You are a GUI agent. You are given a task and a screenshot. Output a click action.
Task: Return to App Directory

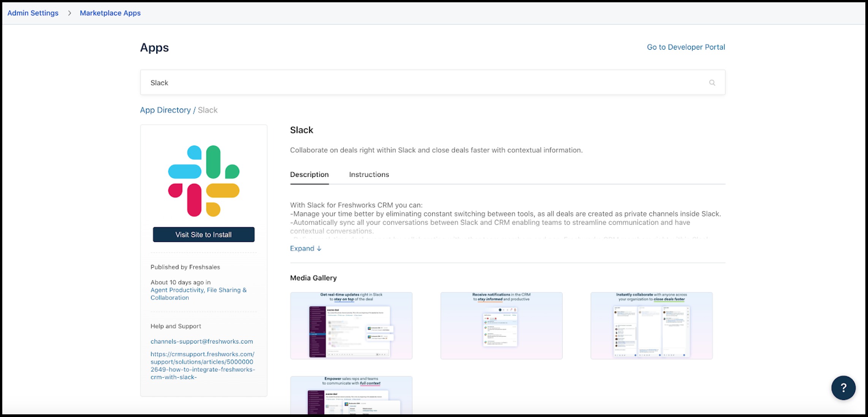pyautogui.click(x=165, y=110)
